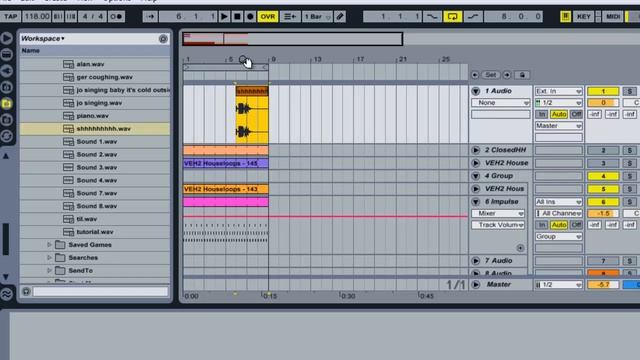Select the VEH2 Houseloops - 143 clip
The image size is (640, 360).
(225, 189)
